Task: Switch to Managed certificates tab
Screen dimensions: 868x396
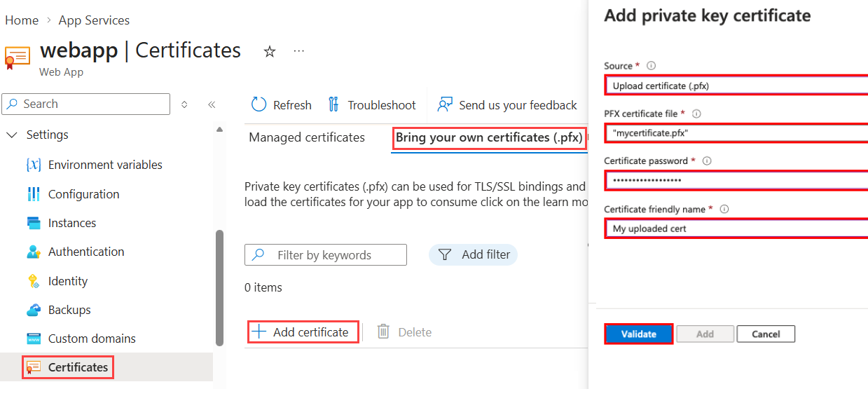Action: (307, 137)
